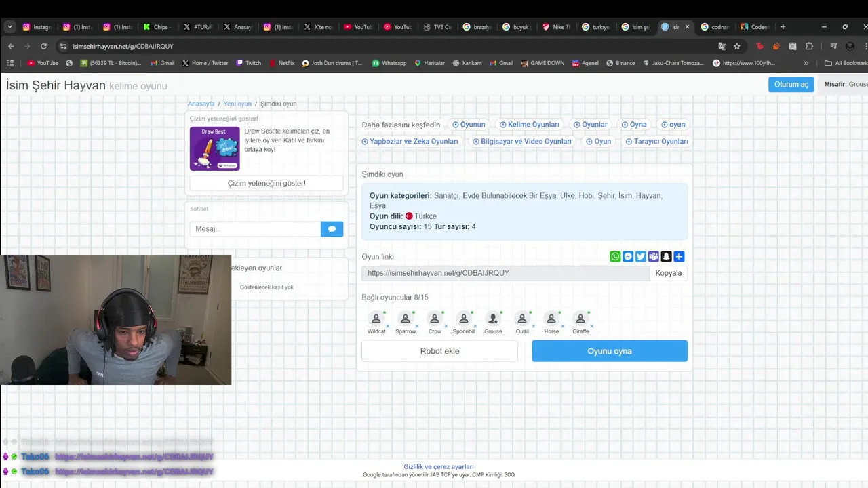Remove player Wildcat with the x
Viewport: 868px width, 488px height.
pyautogui.click(x=389, y=326)
